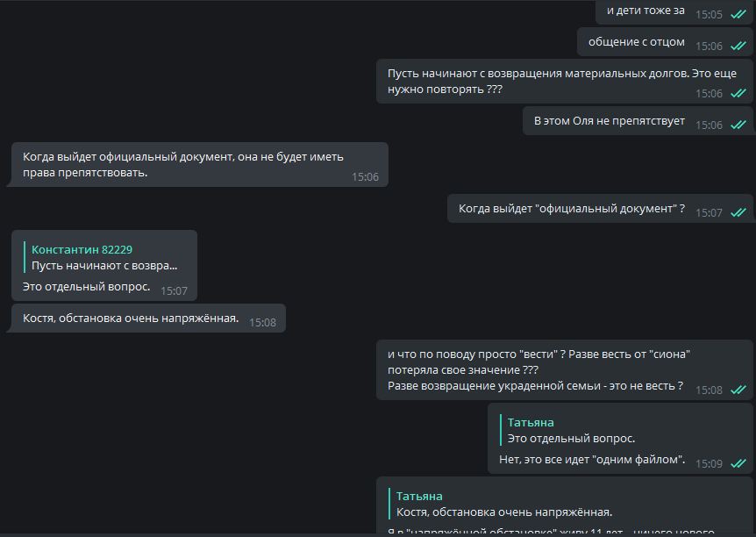Viewport: 756px width, 537px height.
Task: Click double-check icon on "одним файлом" message
Action: pyautogui.click(x=738, y=463)
